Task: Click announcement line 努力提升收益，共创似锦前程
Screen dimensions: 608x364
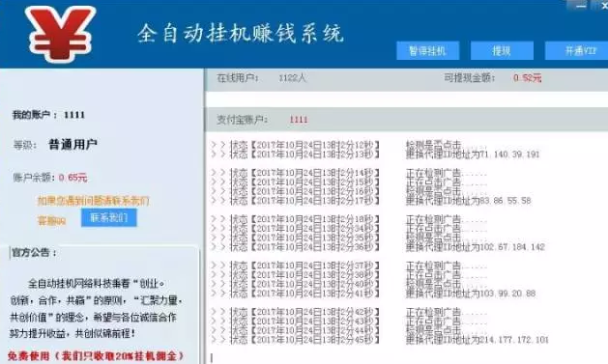Action: coord(72,333)
